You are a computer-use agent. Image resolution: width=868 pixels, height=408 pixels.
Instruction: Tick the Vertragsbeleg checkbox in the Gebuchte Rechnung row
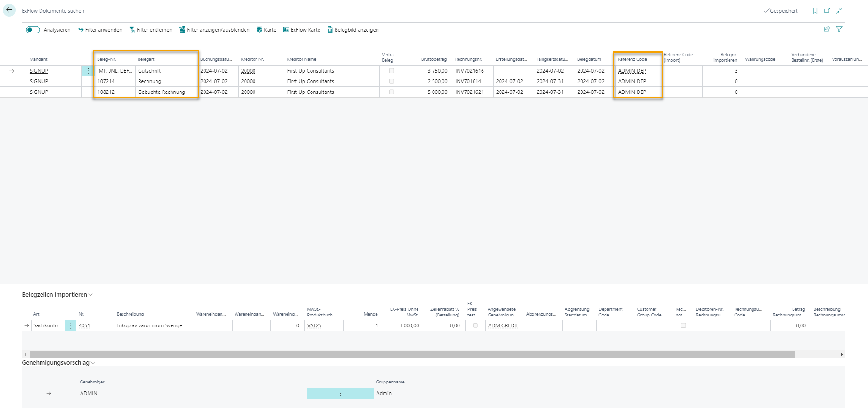click(392, 92)
